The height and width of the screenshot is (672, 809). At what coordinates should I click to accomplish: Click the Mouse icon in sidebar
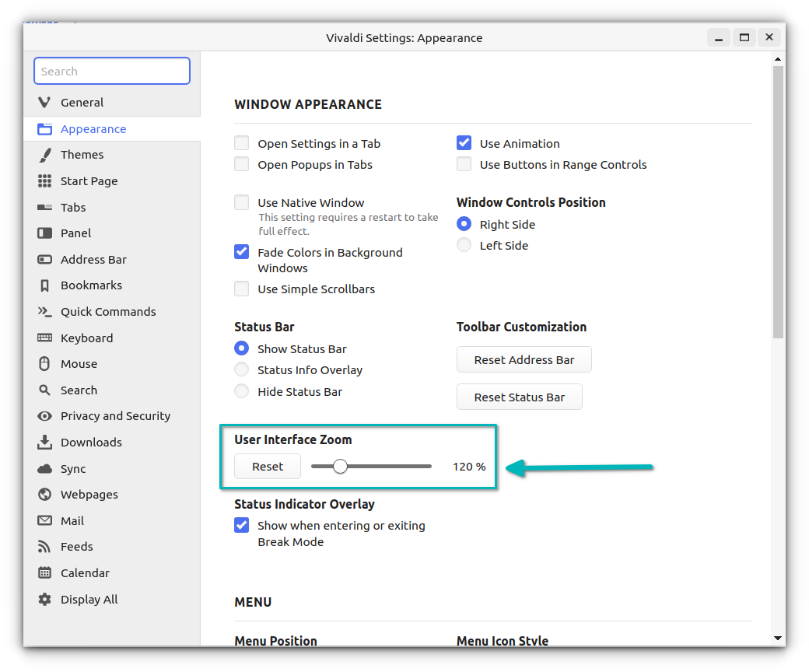[44, 363]
